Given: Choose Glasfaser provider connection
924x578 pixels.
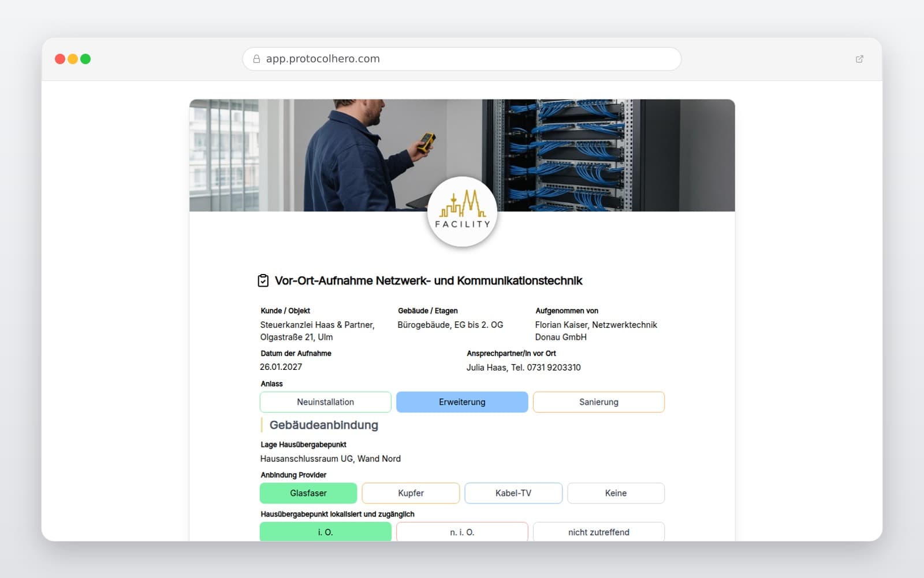Looking at the screenshot, I should point(308,493).
